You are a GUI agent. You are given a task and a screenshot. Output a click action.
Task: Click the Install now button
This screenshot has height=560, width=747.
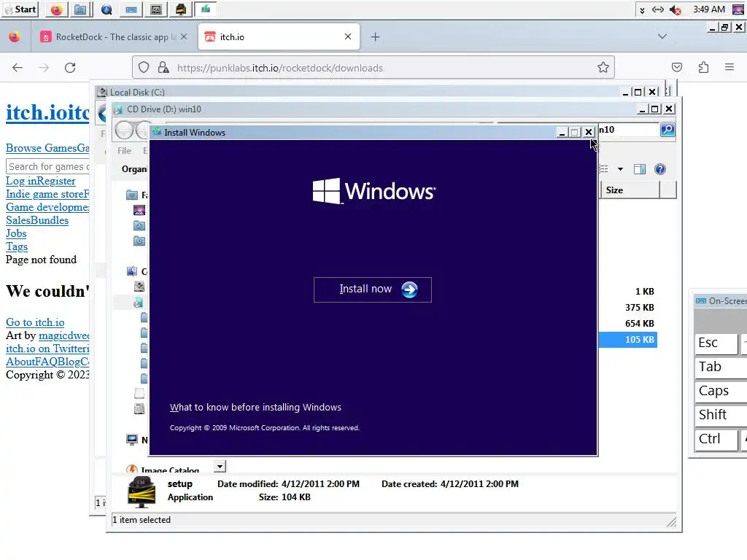(373, 289)
